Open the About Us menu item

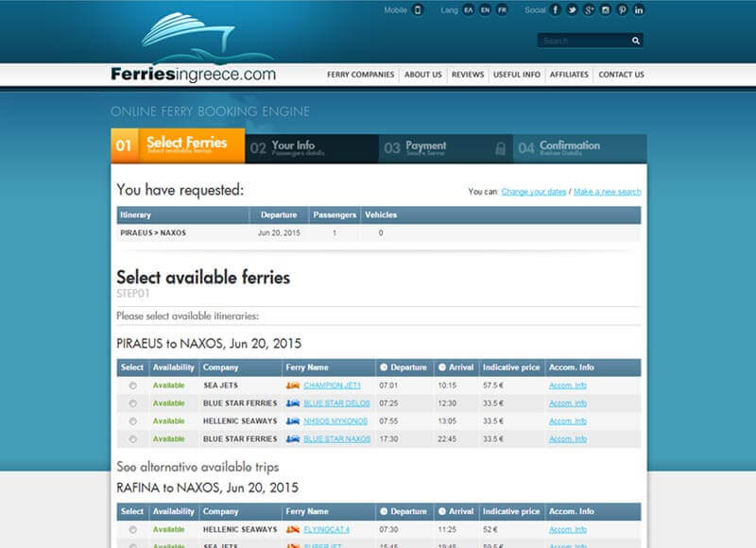(422, 75)
